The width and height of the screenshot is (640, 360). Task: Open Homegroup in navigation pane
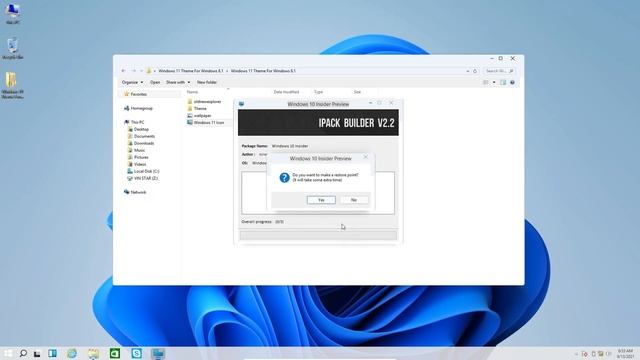138,109
